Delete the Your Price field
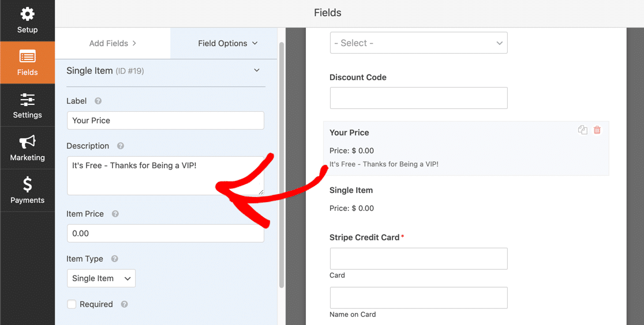The image size is (644, 325). (597, 130)
